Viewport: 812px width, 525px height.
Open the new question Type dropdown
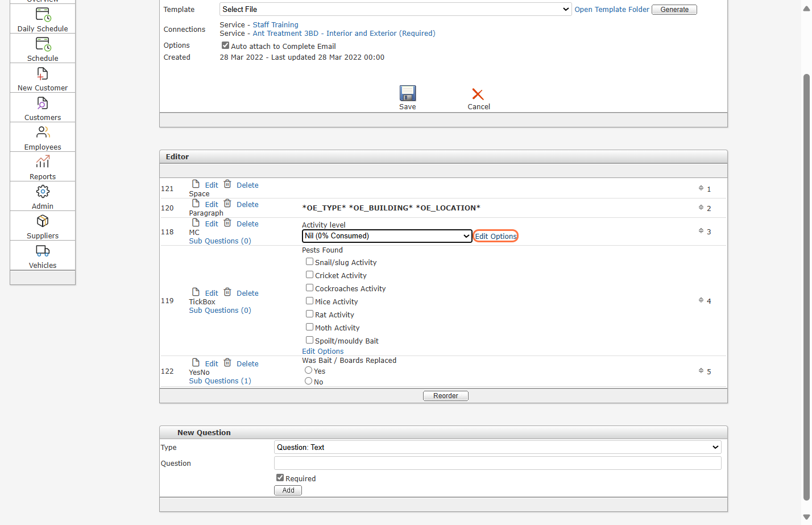point(498,448)
